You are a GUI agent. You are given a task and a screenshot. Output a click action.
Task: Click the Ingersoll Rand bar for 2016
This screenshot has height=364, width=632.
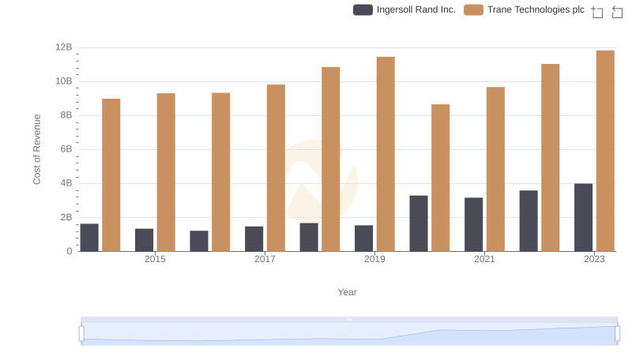tap(199, 241)
